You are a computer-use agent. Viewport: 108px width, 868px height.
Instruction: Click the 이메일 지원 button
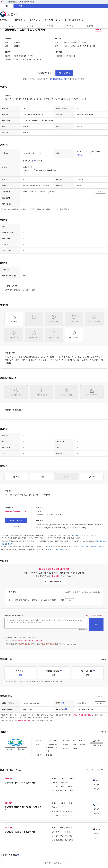pos(16,527)
